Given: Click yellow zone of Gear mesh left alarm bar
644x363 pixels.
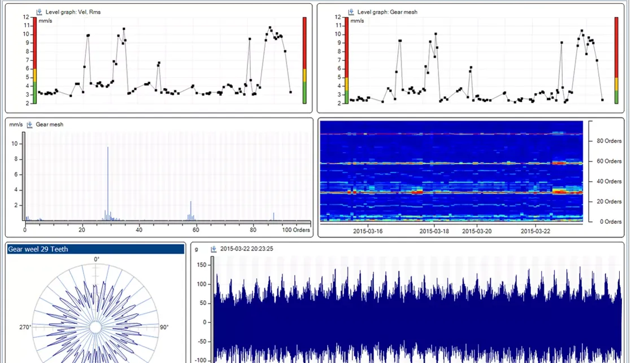Looking at the screenshot, I should (x=346, y=84).
